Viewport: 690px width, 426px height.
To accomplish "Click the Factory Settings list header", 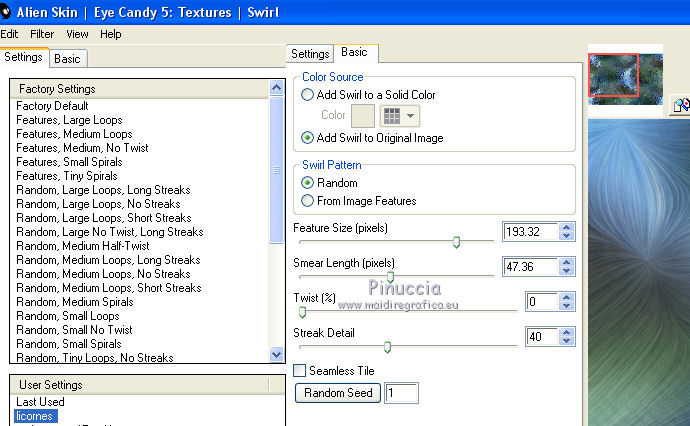I will [139, 89].
